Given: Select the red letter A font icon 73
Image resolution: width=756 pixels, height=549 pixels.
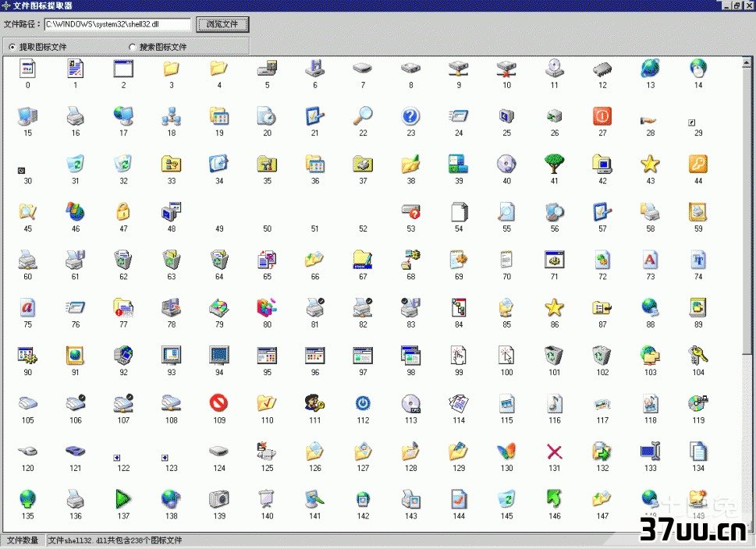Looking at the screenshot, I should (650, 260).
